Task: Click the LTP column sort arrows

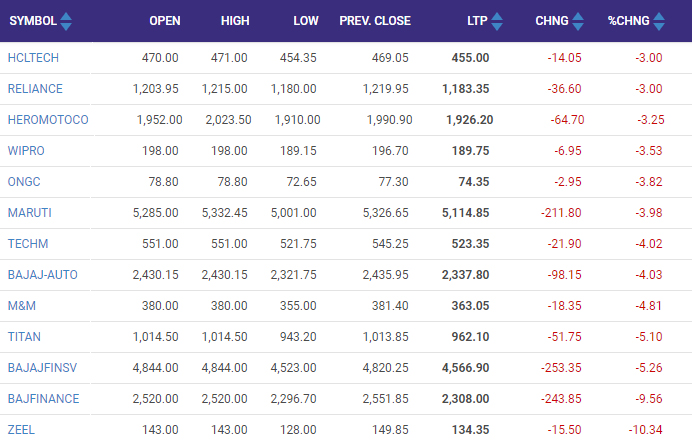Action: pos(497,21)
